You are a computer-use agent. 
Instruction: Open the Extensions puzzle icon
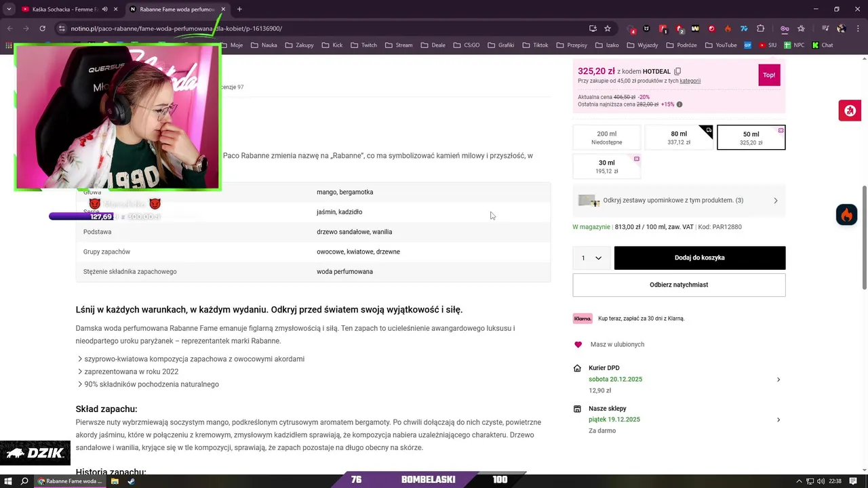[x=760, y=28]
